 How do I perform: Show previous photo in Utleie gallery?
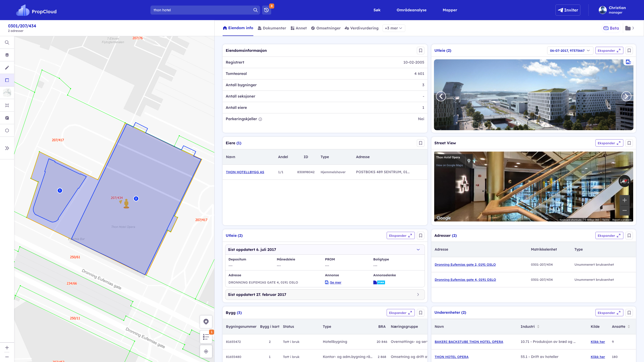(441, 96)
